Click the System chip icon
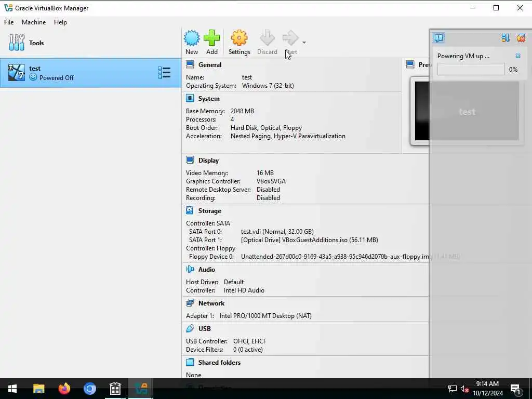 pyautogui.click(x=190, y=98)
